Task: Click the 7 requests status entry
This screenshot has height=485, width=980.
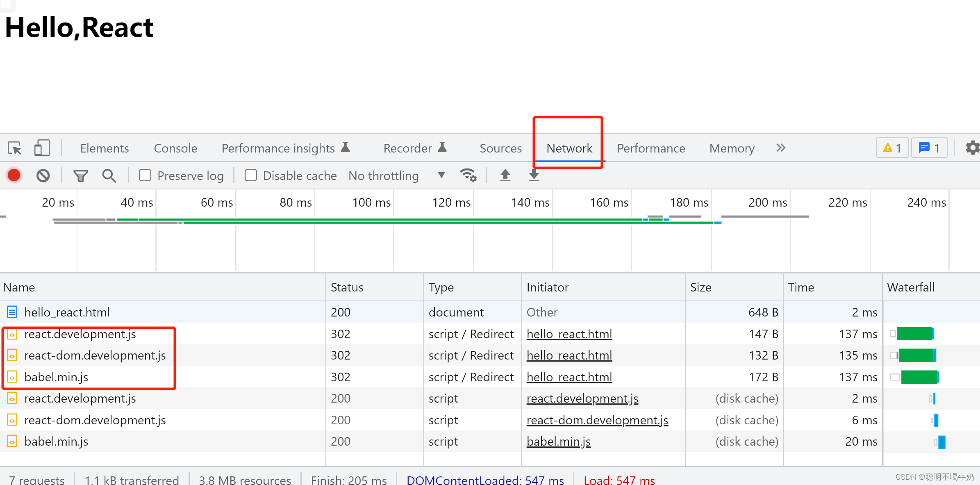Action: 37,480
